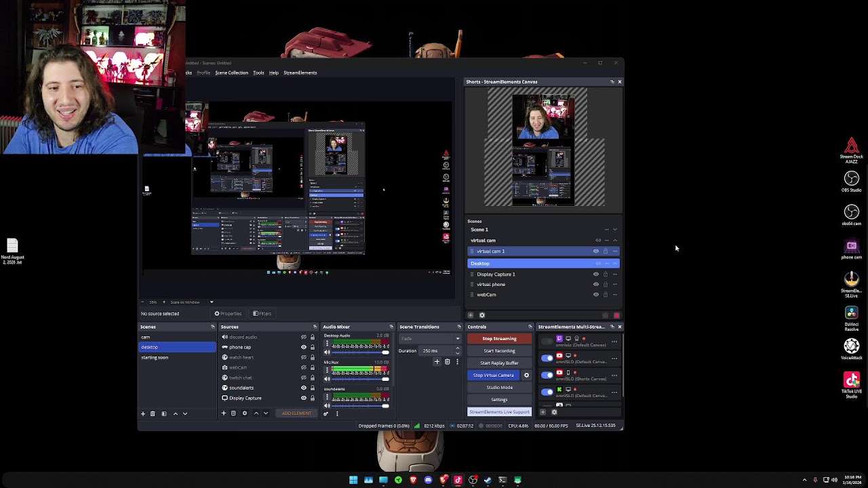868x488 pixels.
Task: Adjust the Desktop Audio volume slider
Action: click(360, 352)
